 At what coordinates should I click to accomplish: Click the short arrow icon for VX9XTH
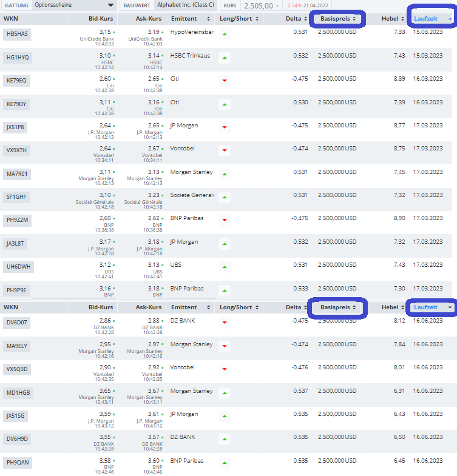pos(225,150)
